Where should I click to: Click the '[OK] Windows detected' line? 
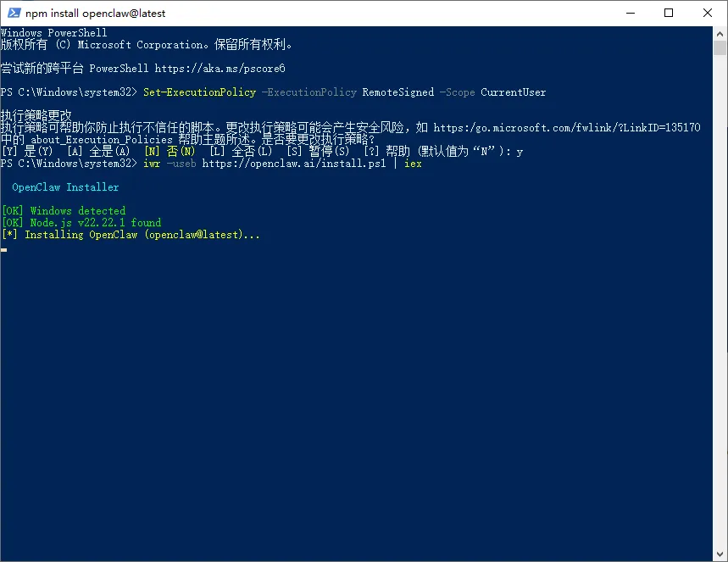click(64, 211)
